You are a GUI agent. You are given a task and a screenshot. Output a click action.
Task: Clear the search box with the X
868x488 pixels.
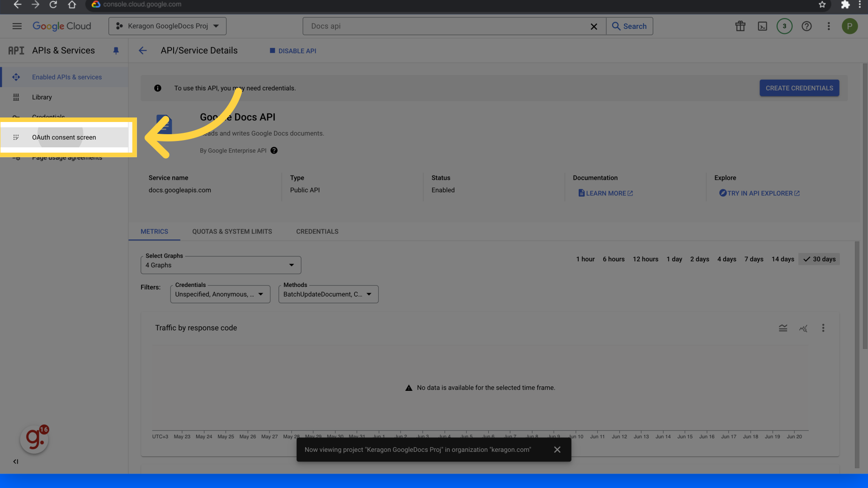coord(594,27)
